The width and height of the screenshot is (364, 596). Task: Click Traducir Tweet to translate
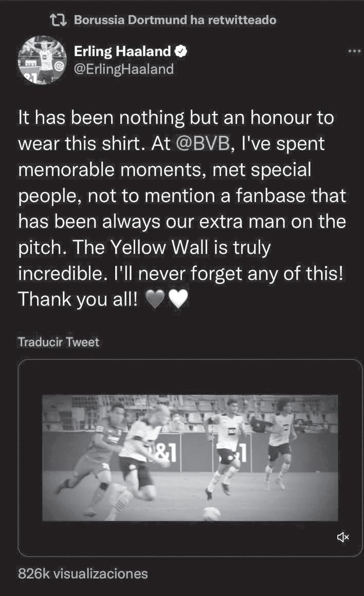[58, 342]
